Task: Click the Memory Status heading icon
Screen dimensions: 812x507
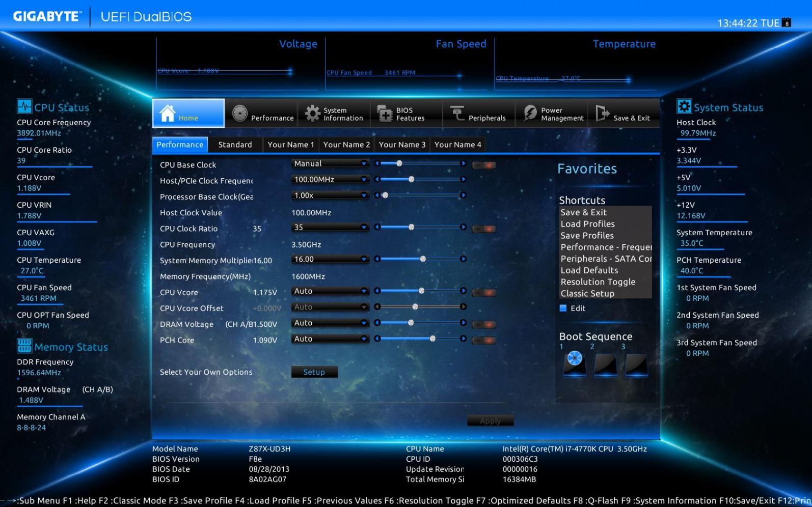Action: coord(24,346)
